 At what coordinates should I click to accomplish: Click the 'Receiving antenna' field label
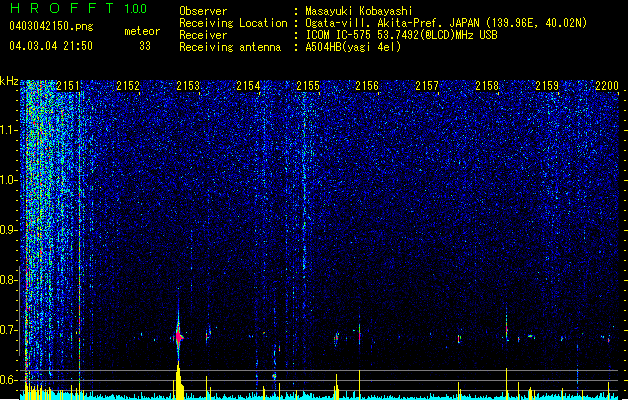pyautogui.click(x=230, y=47)
